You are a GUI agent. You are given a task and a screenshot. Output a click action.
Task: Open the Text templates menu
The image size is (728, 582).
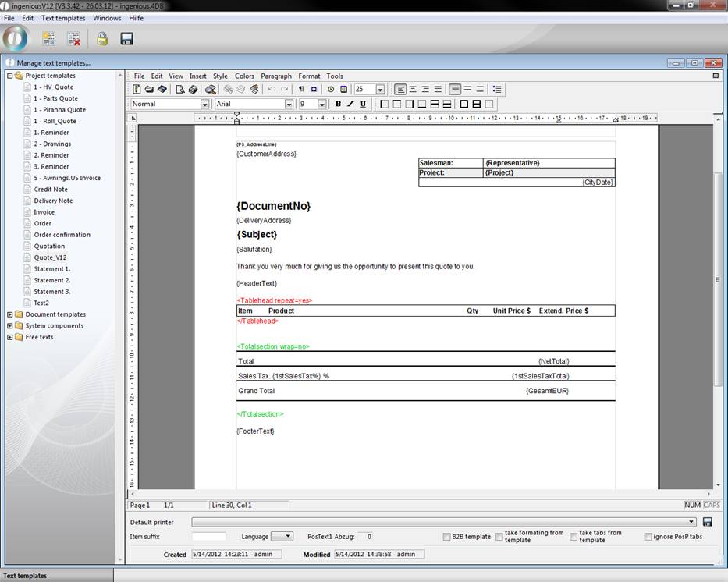click(63, 18)
